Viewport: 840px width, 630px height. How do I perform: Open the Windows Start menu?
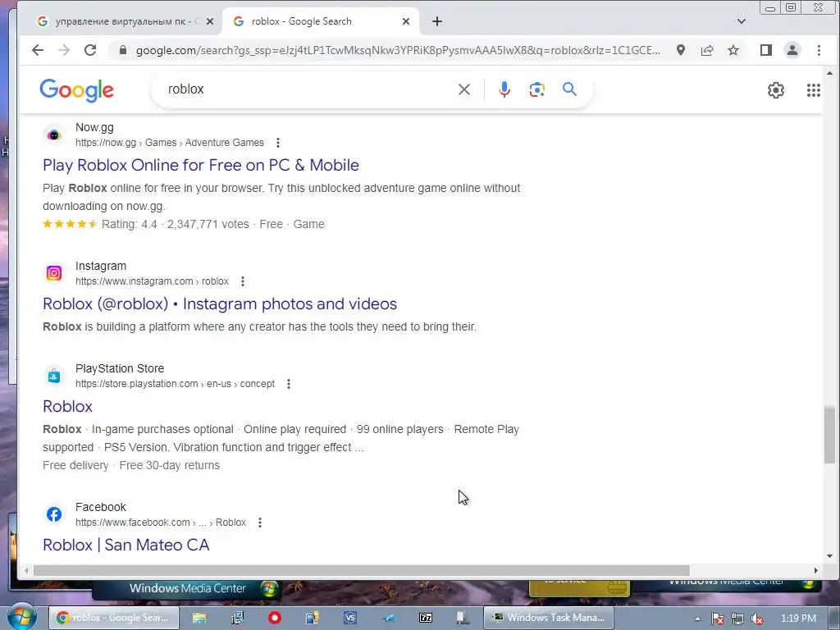(21, 618)
